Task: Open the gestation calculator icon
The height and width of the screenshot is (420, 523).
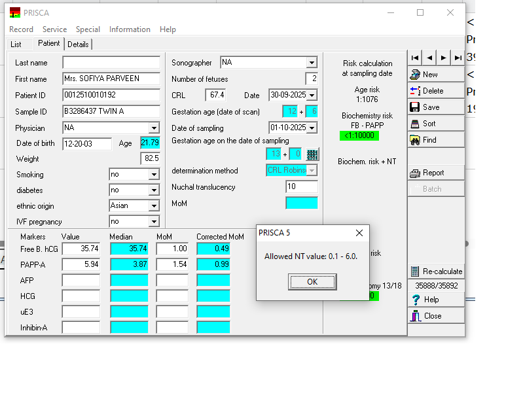Action: pyautogui.click(x=312, y=154)
